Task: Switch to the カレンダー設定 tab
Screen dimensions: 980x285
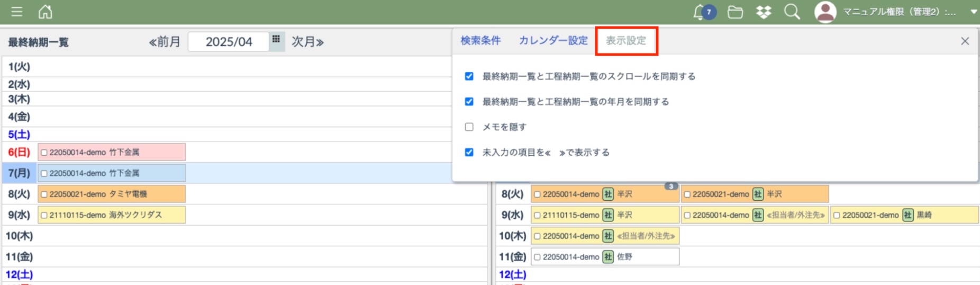Action: [553, 41]
